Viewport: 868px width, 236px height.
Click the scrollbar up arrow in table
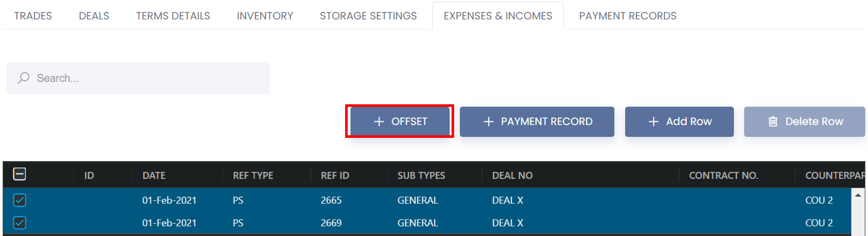point(858,195)
